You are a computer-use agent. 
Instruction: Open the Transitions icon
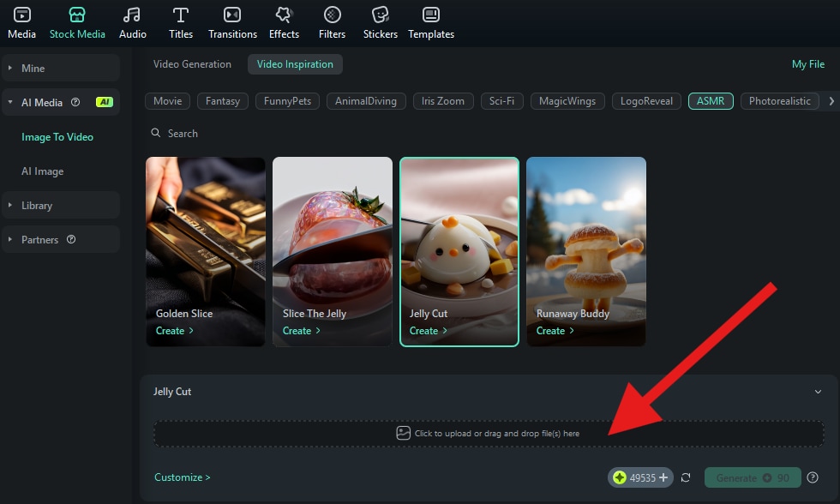tap(232, 15)
